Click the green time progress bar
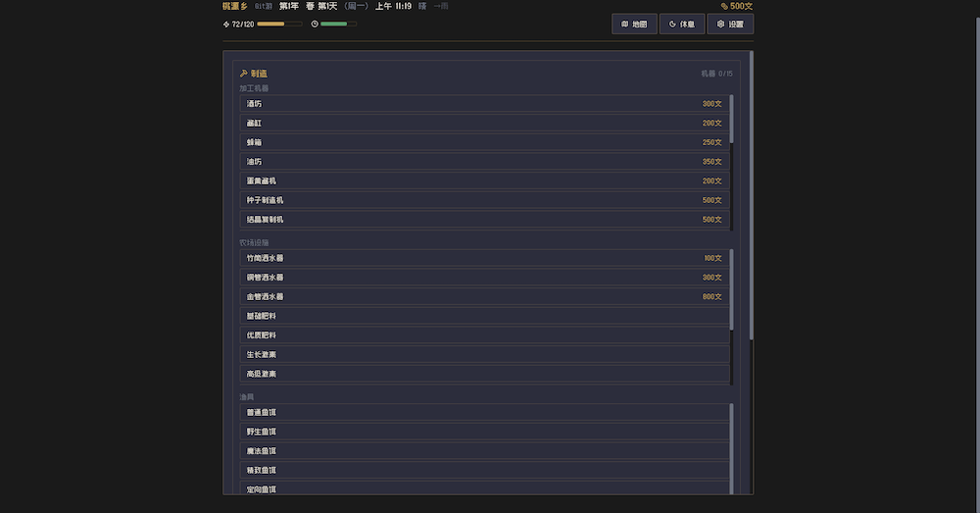The image size is (980, 513). tap(338, 24)
